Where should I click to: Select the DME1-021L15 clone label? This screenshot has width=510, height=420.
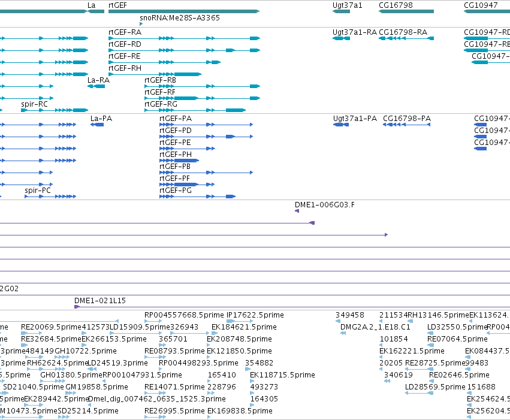(100, 301)
